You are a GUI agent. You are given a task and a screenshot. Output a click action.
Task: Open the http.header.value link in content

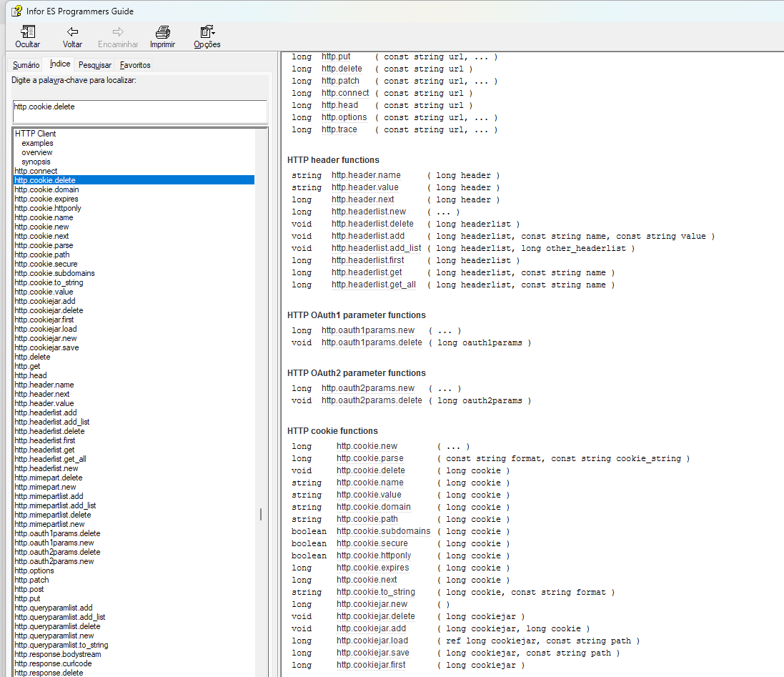(x=365, y=187)
